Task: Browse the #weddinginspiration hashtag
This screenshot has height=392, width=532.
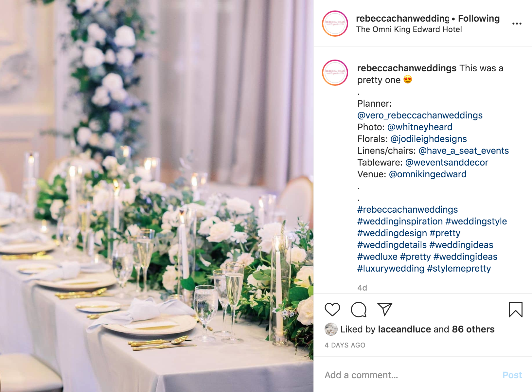Action: click(400, 221)
